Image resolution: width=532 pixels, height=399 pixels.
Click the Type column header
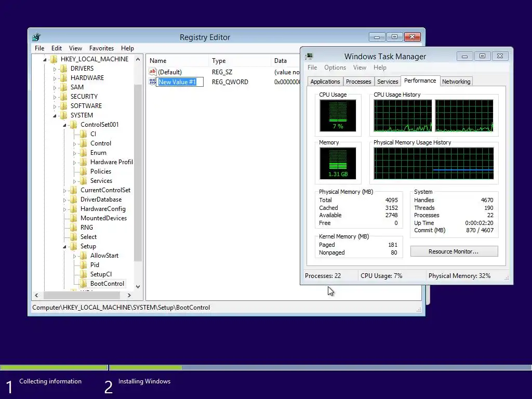(x=240, y=61)
